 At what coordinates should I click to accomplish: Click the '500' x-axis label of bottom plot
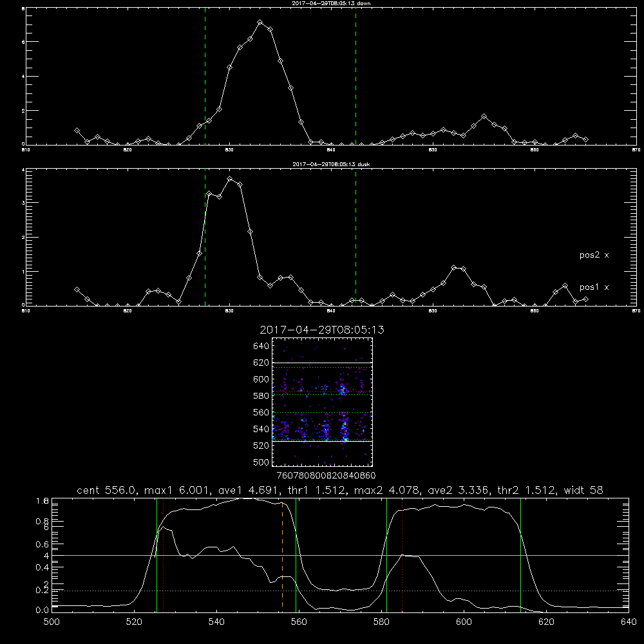pos(52,622)
